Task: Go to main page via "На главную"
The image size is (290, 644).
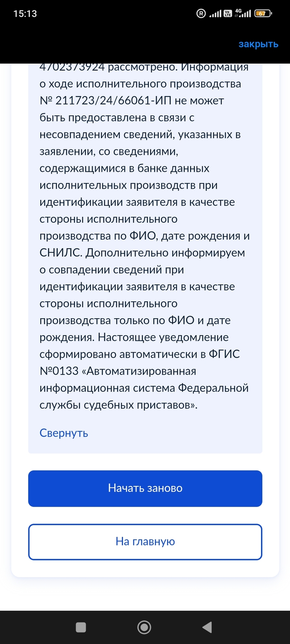Action: click(x=145, y=541)
